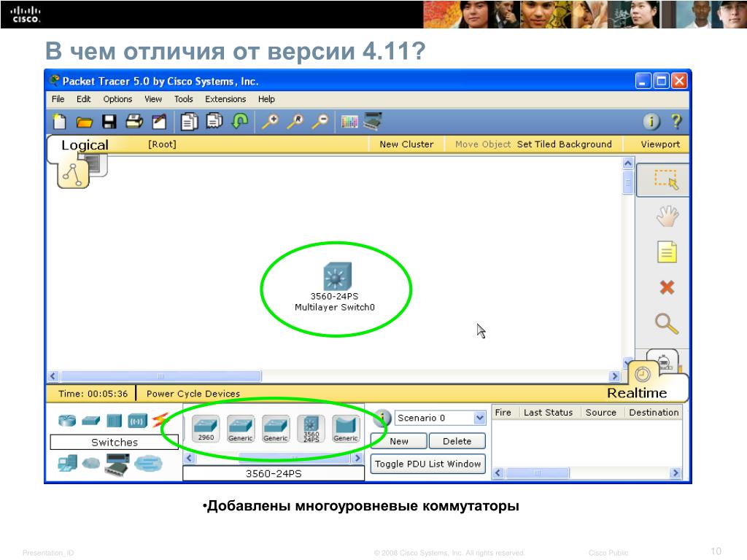Click the question mark Help icon
The image size is (747, 560).
coord(676,122)
